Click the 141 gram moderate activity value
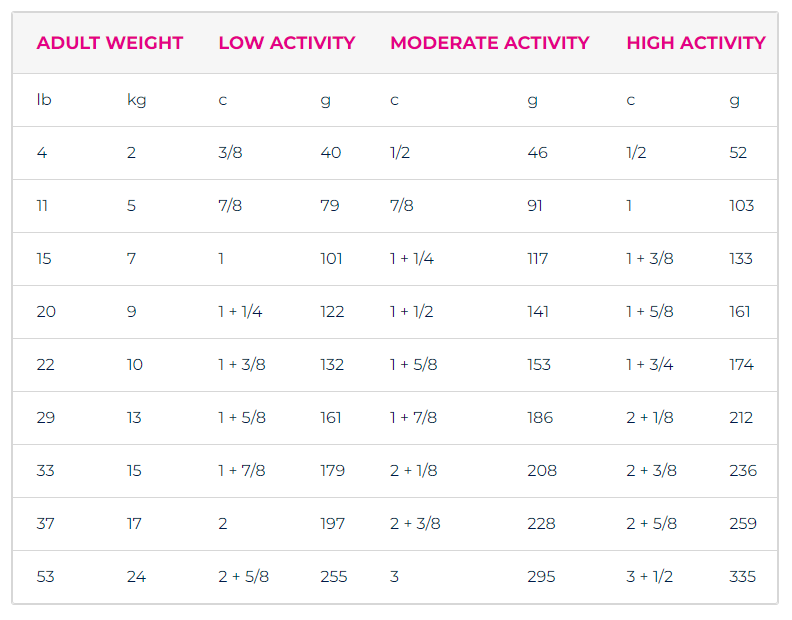792x620 pixels. coord(538,312)
